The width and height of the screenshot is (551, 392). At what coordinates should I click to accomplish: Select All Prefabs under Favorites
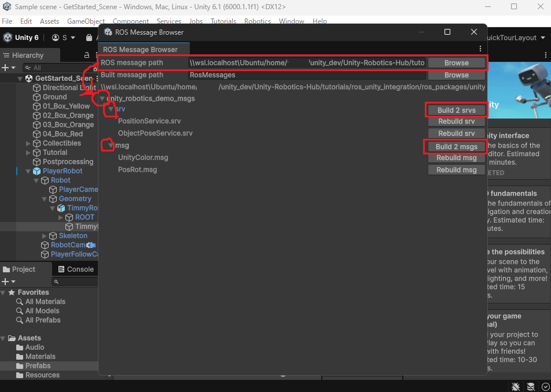tap(43, 320)
